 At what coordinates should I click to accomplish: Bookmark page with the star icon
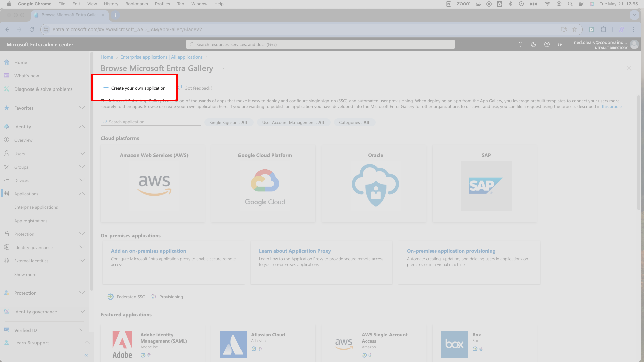pyautogui.click(x=575, y=29)
